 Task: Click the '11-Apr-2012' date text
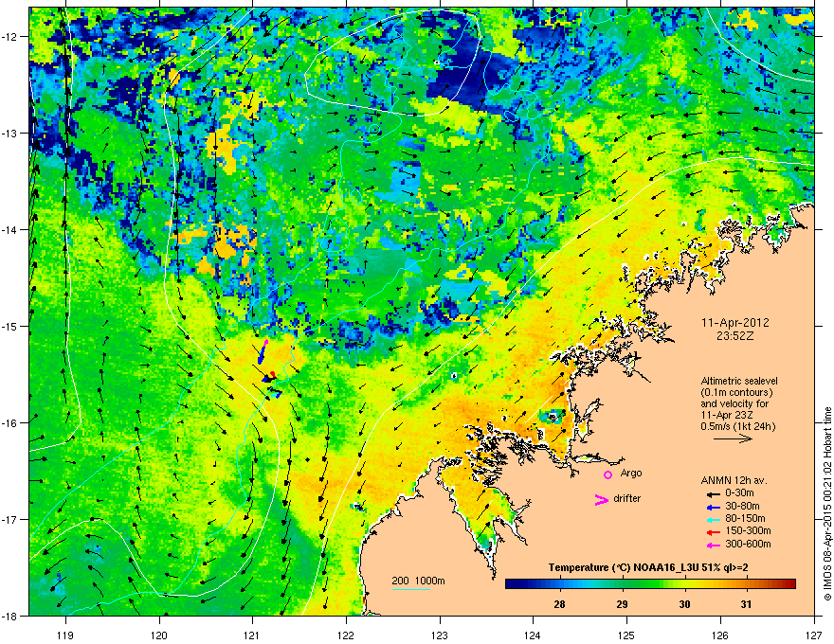tap(735, 323)
